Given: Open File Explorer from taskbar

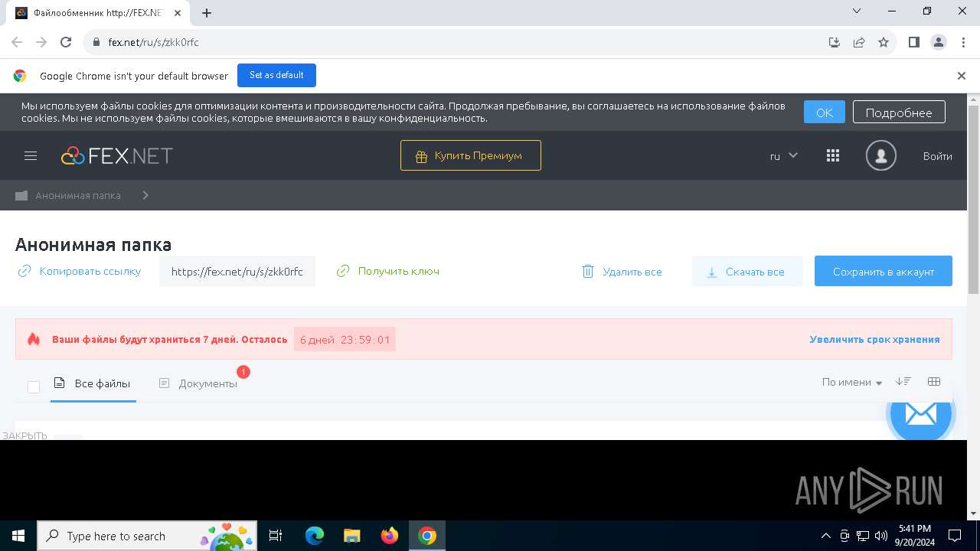Looking at the screenshot, I should point(352,536).
